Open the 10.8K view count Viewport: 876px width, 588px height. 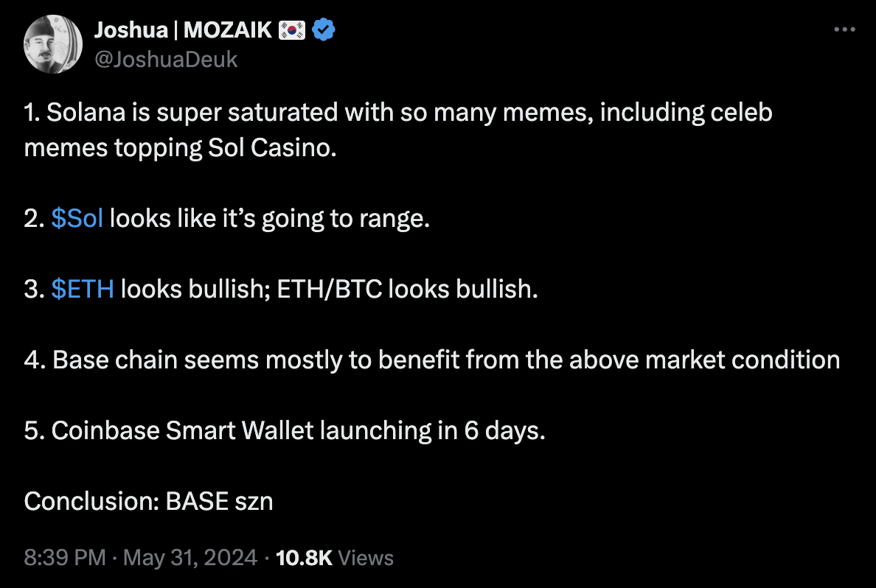[x=304, y=558]
